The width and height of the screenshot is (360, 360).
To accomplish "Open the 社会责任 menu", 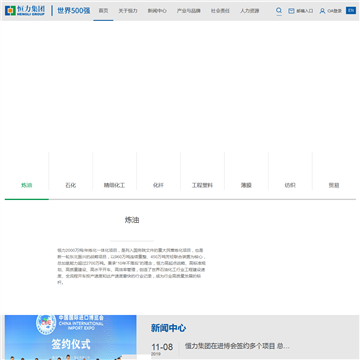I will pos(220,11).
